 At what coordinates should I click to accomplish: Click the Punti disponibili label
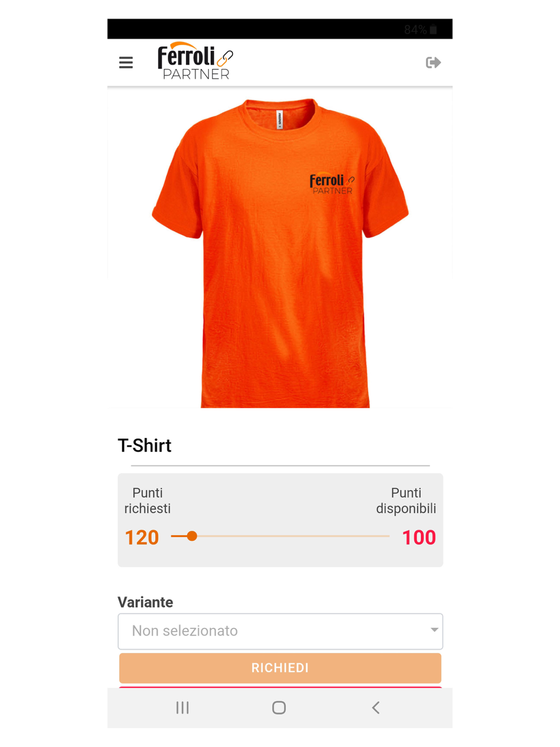point(406,501)
